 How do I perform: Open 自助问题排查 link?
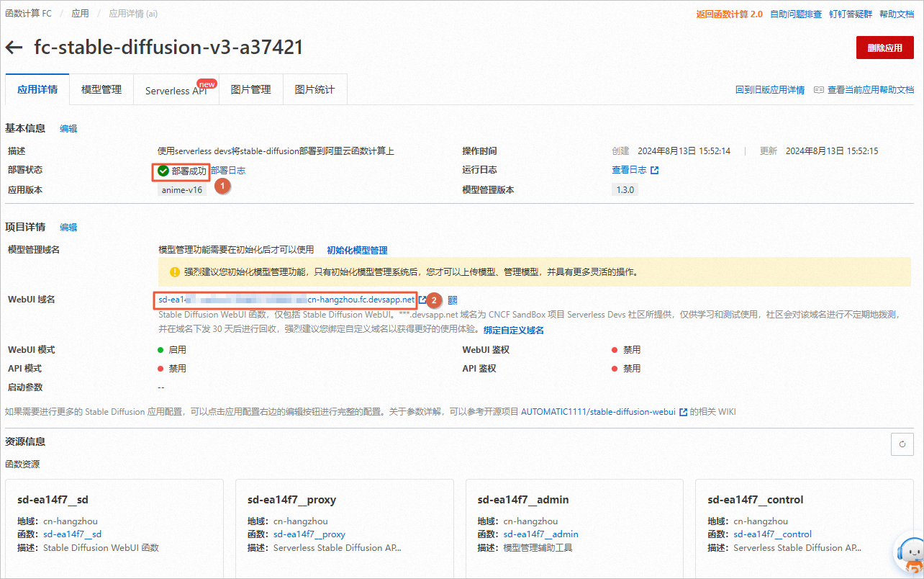pyautogui.click(x=795, y=14)
